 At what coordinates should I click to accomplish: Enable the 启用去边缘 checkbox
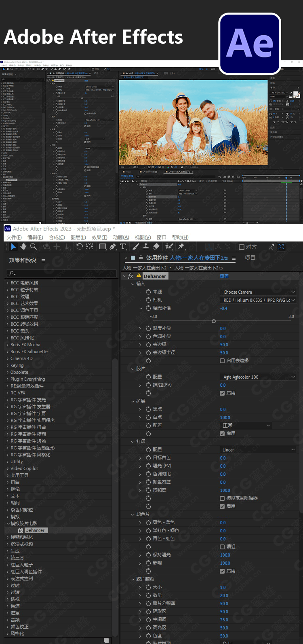coord(222,361)
